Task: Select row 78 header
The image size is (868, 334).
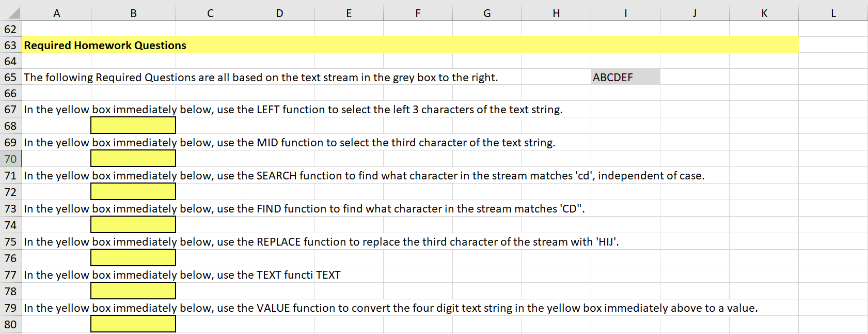Action: (11, 291)
